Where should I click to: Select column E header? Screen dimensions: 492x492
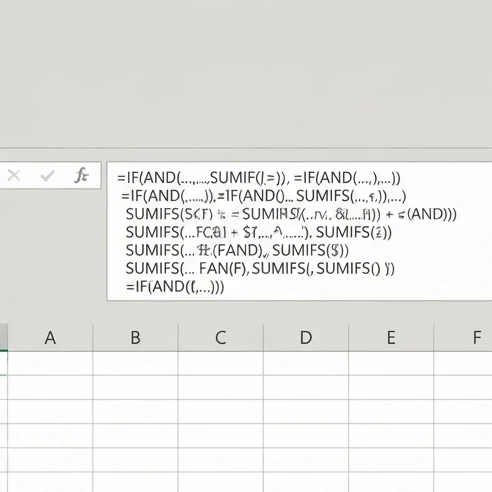391,337
